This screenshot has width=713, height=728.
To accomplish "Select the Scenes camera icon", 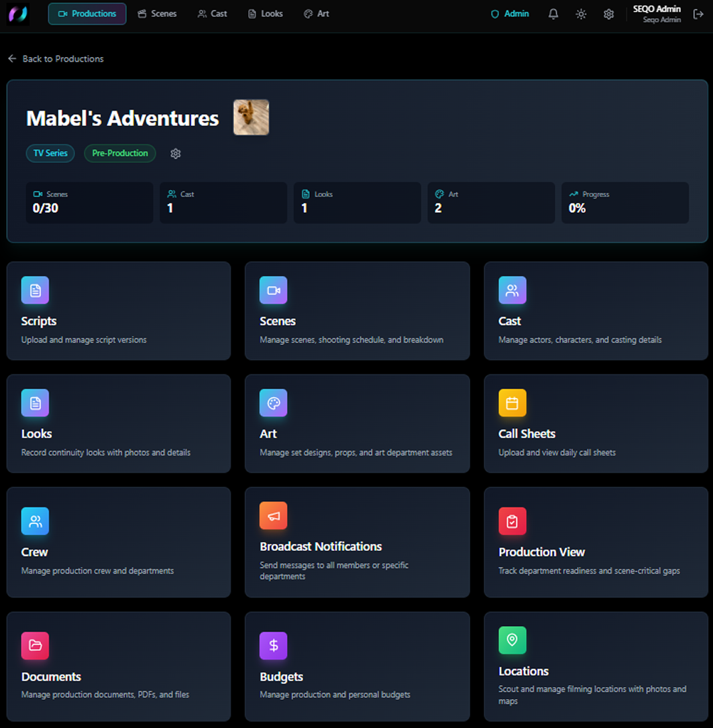I will [x=274, y=290].
